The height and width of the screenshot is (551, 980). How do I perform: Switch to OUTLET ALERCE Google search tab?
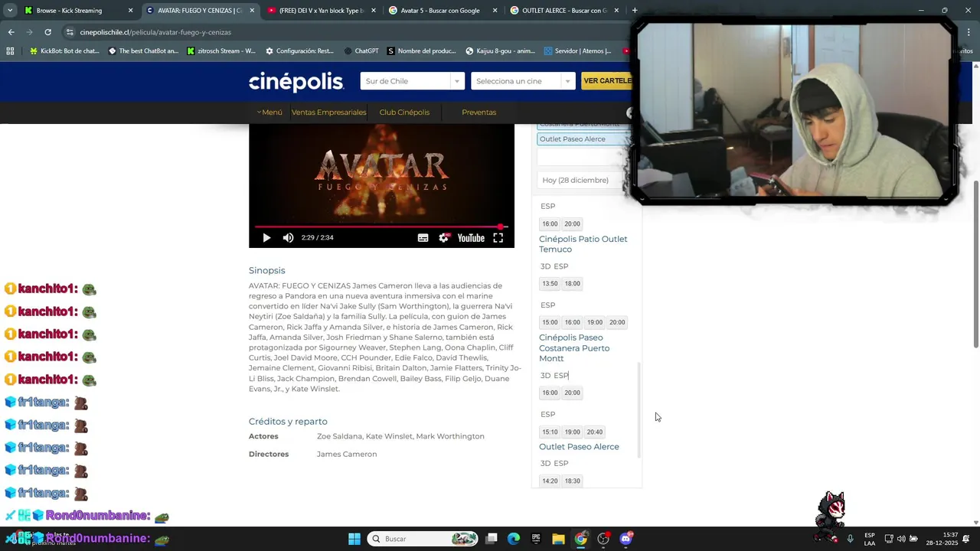(564, 11)
